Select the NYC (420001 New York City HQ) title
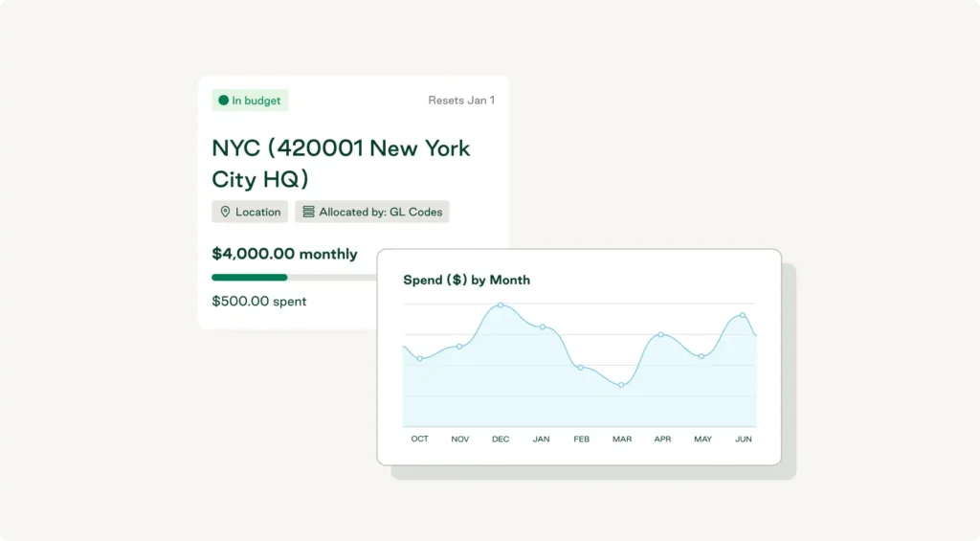 [341, 163]
